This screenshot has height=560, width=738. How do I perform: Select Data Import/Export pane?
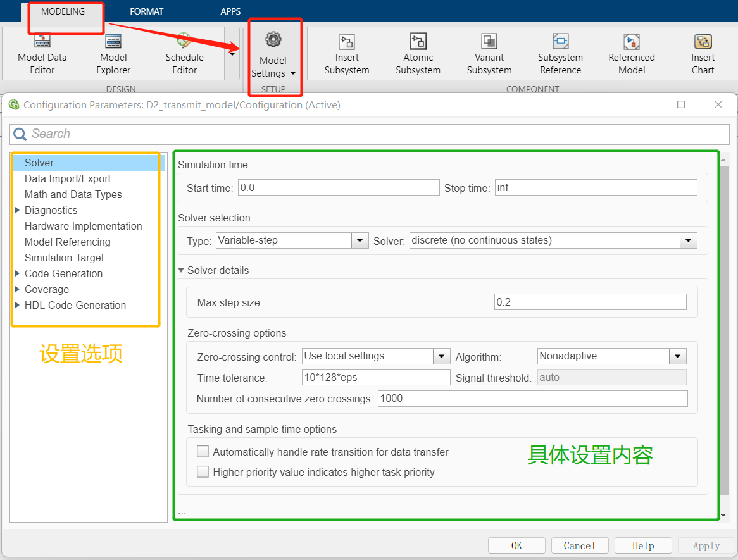68,179
